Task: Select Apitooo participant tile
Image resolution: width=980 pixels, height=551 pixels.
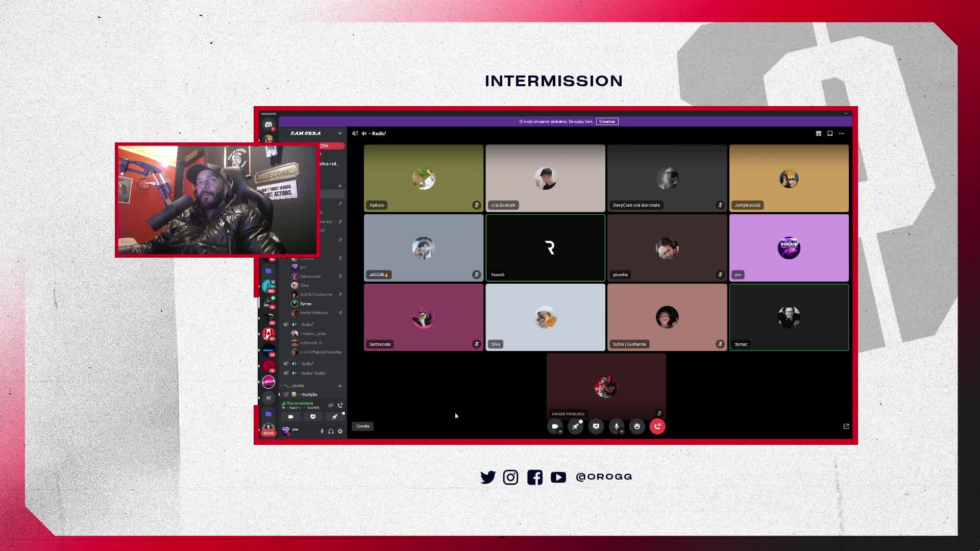Action: tap(424, 179)
